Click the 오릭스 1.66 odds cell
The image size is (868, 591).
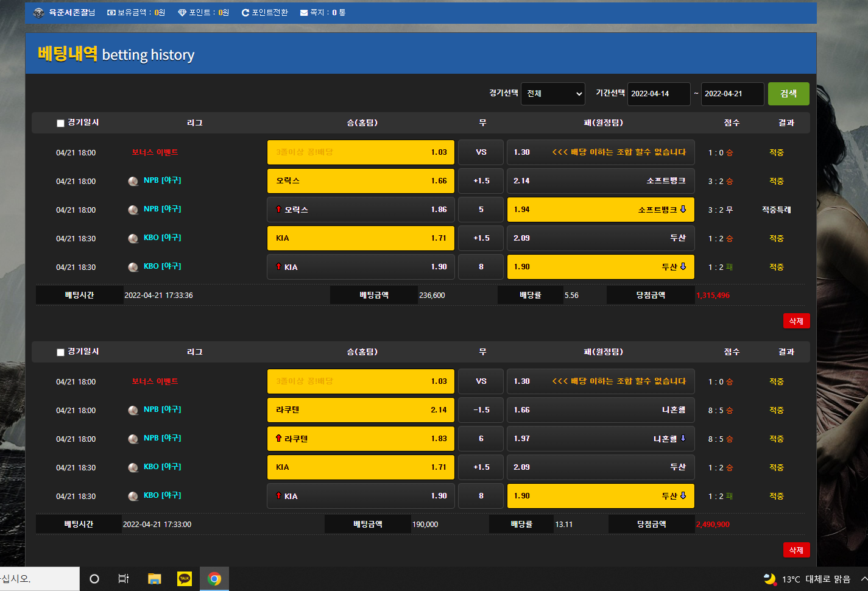(x=361, y=181)
